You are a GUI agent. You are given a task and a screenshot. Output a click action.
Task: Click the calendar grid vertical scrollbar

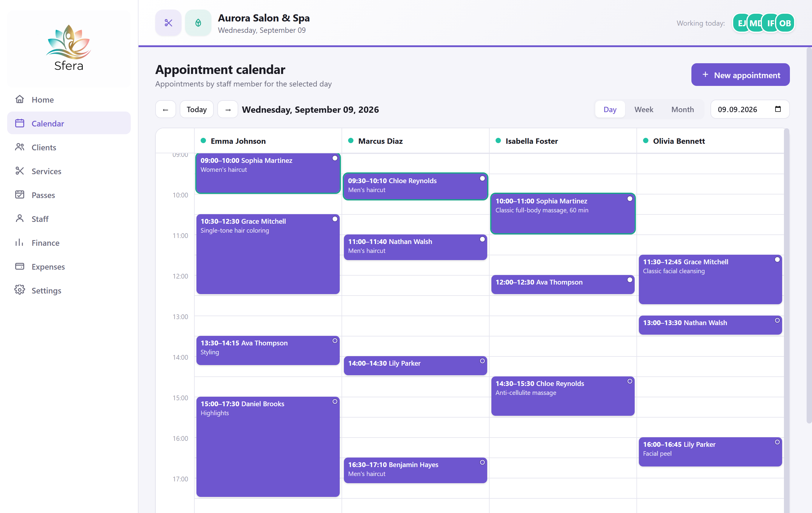click(787, 320)
